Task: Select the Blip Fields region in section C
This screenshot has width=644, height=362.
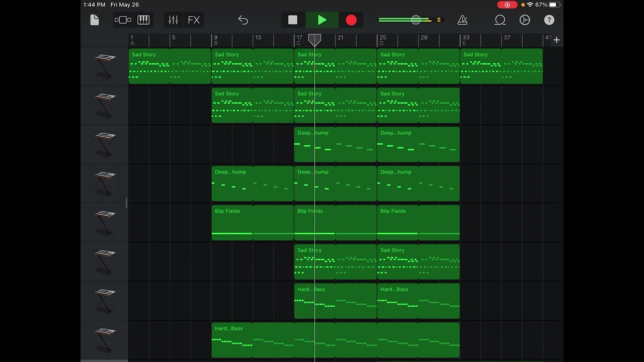Action: click(x=336, y=223)
